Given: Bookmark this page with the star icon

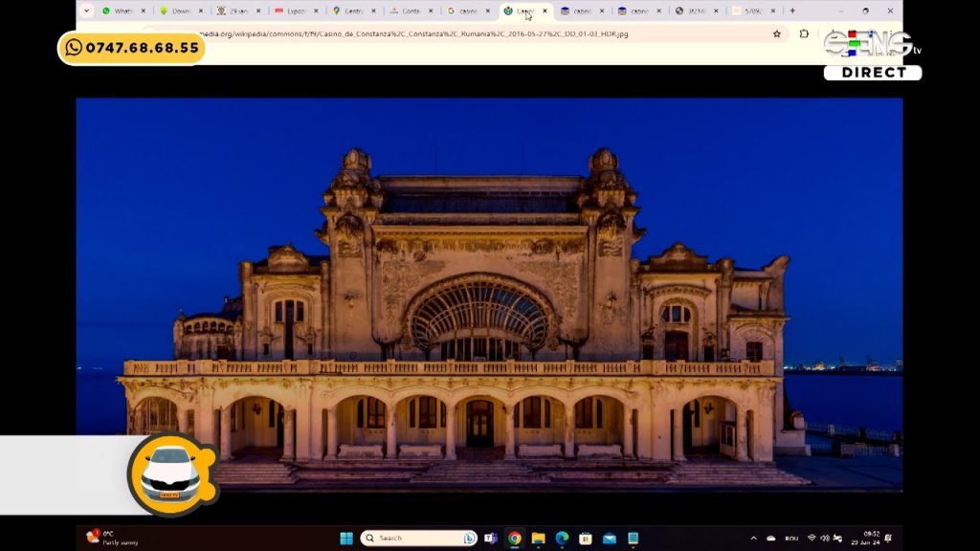Looking at the screenshot, I should [x=776, y=33].
